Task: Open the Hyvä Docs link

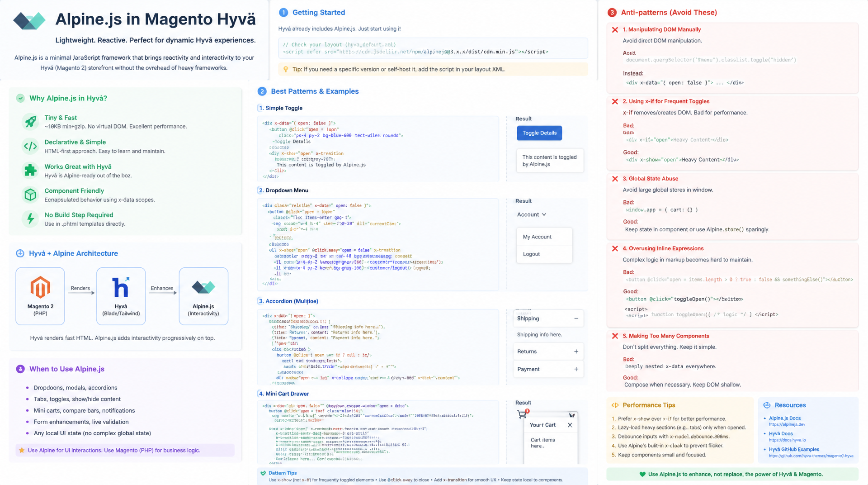Action: 781,433
